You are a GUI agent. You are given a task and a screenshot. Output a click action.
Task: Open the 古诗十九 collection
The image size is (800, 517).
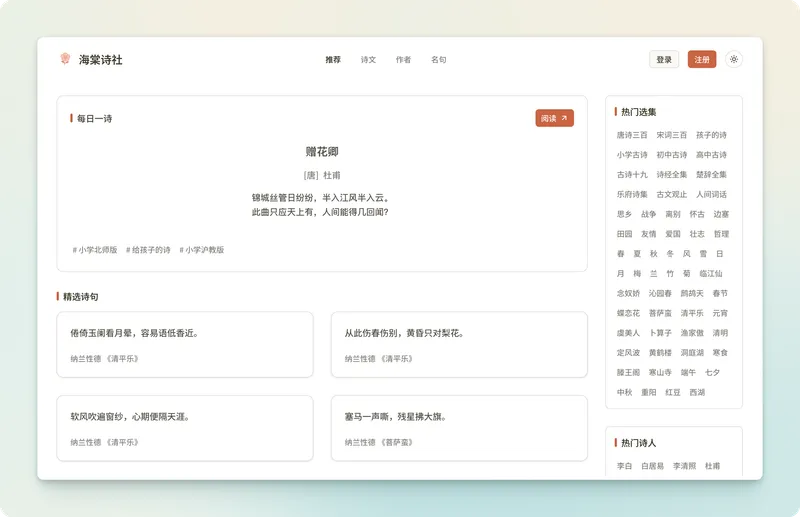pyautogui.click(x=632, y=175)
